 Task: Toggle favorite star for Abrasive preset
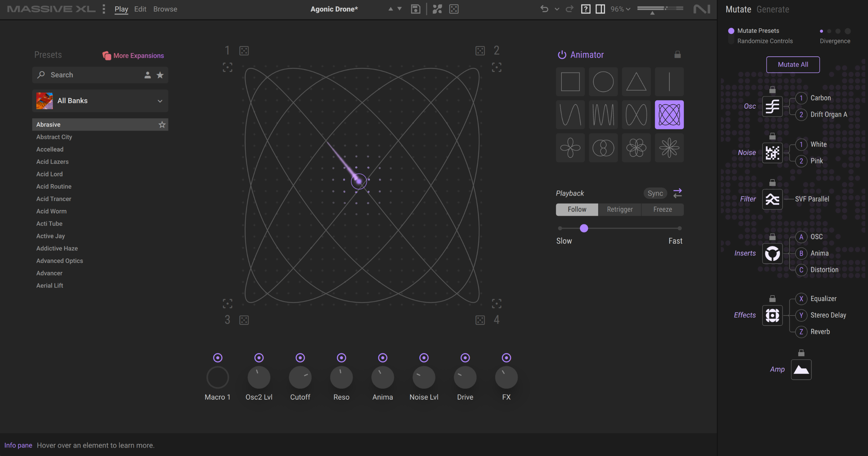(162, 125)
